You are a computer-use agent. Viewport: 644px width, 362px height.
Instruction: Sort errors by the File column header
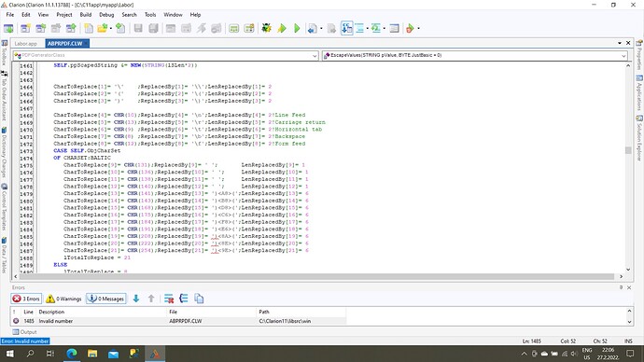pyautogui.click(x=211, y=312)
